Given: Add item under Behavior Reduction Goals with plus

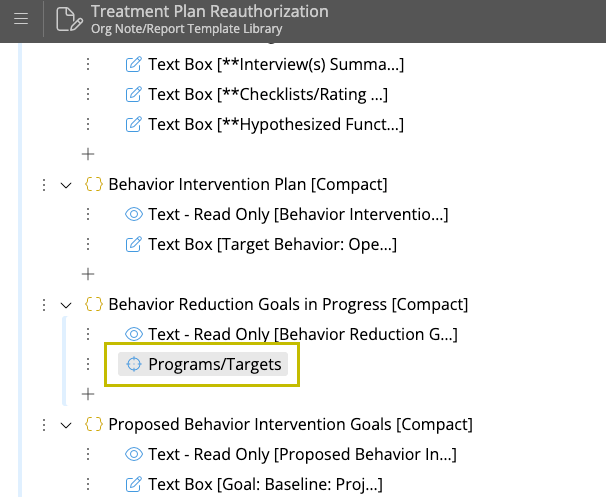Looking at the screenshot, I should point(88,394).
